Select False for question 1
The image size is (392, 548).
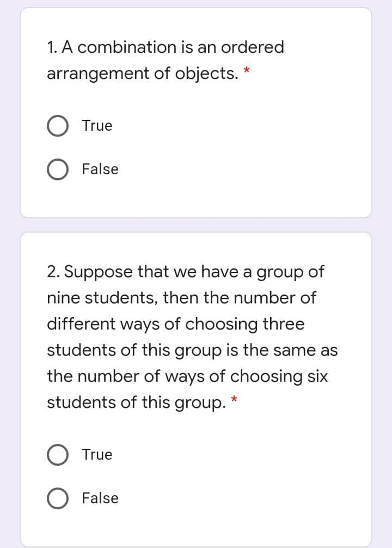57,169
